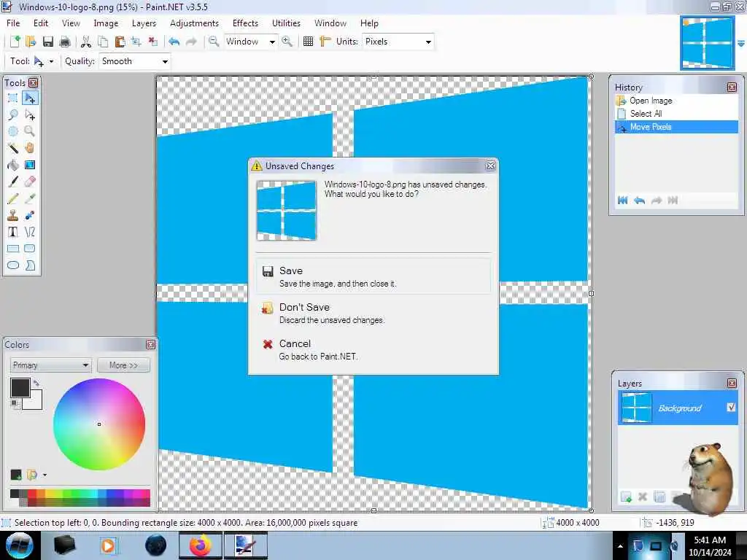Select the Color Picker eyedropper tool
This screenshot has height=560, width=747.
[30, 198]
